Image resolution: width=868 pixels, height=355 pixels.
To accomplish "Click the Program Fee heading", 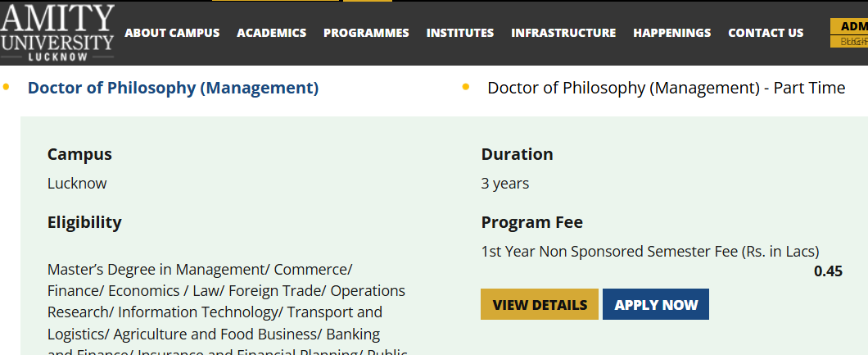I will pos(531,222).
